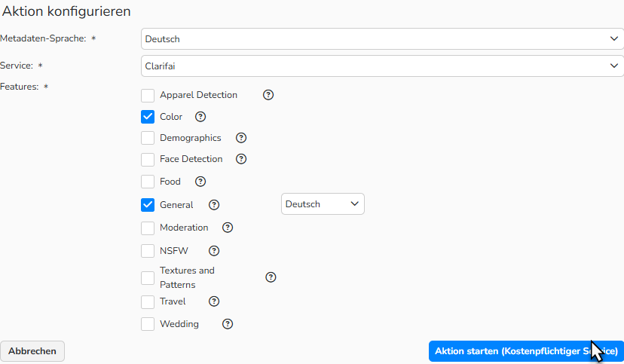Show Moderation help question mark
Viewport: 624px width, 364px height.
click(228, 228)
